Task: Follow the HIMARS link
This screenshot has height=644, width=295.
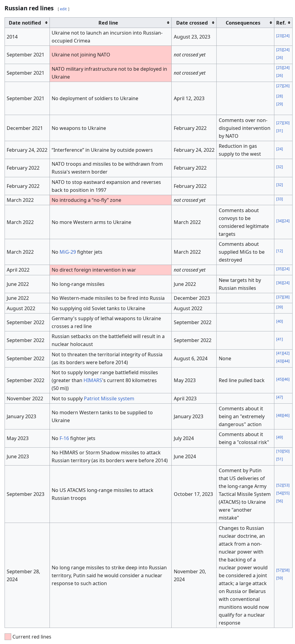Action: click(x=93, y=380)
